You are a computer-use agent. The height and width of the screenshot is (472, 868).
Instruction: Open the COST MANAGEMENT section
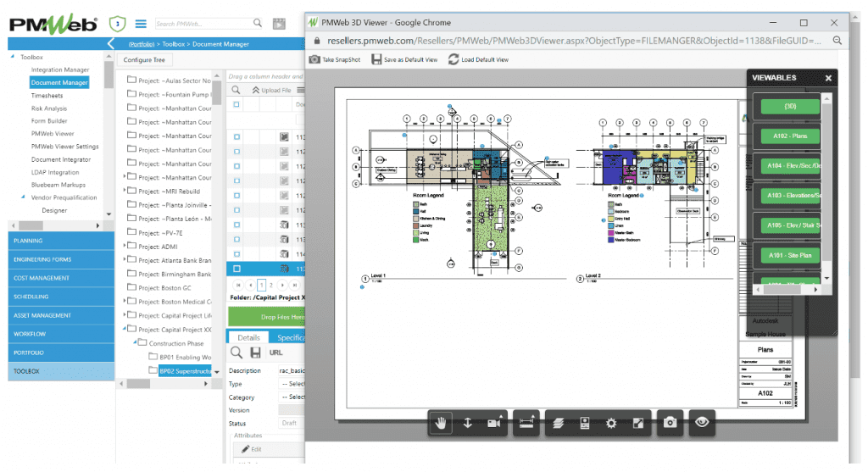coord(61,278)
